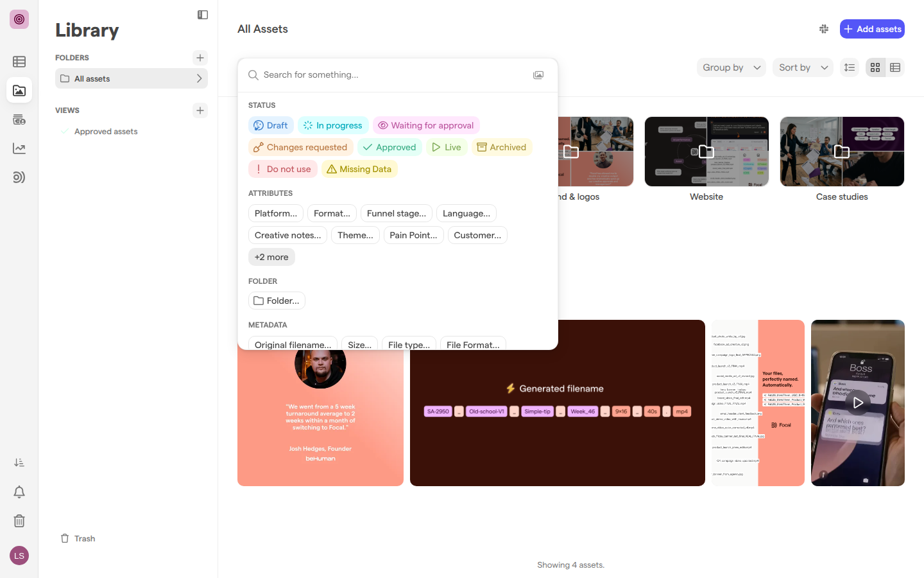Click the sort-order icon above the bell
This screenshot has width=924, height=578.
[19, 462]
